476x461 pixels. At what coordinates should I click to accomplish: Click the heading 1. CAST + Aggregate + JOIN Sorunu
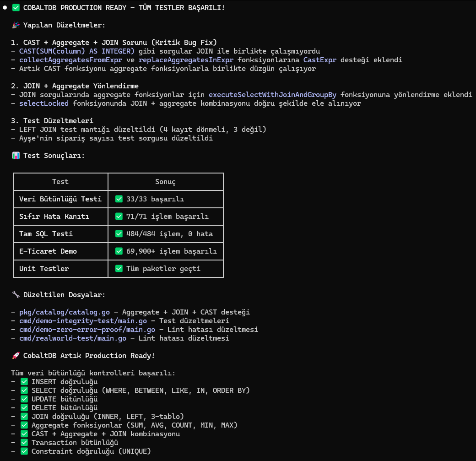coord(114,43)
